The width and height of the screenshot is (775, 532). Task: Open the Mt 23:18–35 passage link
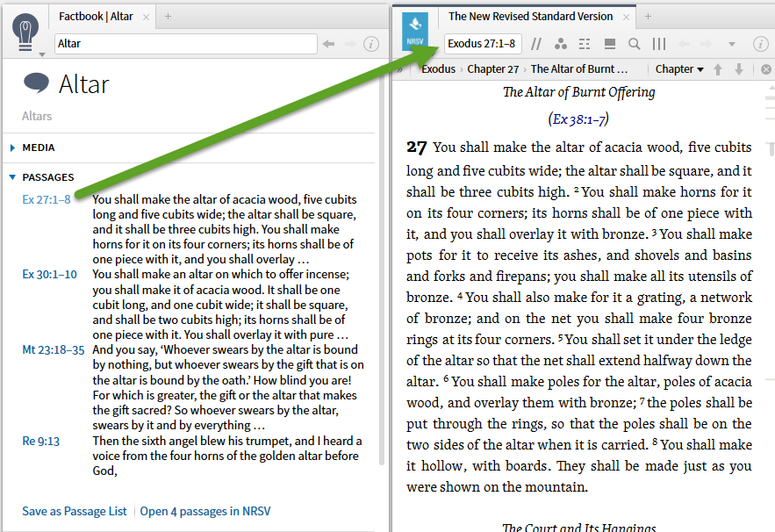click(x=54, y=350)
